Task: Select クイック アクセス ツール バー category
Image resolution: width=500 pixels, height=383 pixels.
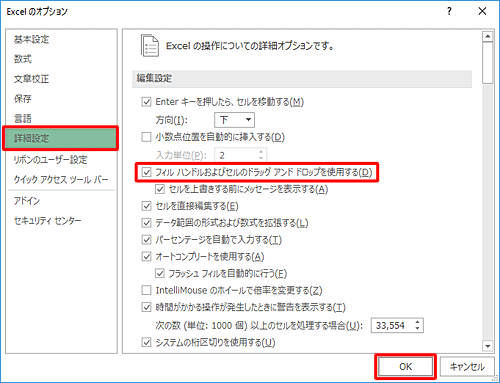Action: coord(61,180)
